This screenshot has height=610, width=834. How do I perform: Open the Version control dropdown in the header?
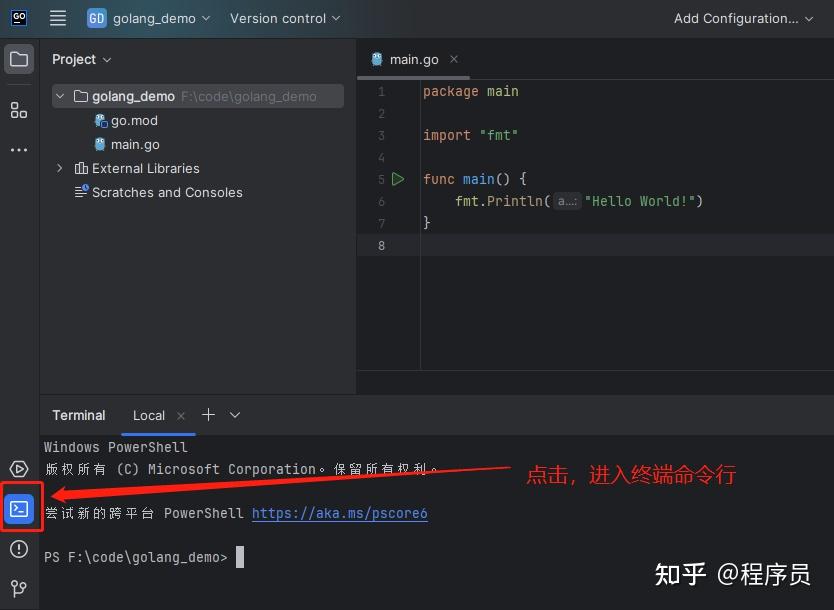pos(284,18)
